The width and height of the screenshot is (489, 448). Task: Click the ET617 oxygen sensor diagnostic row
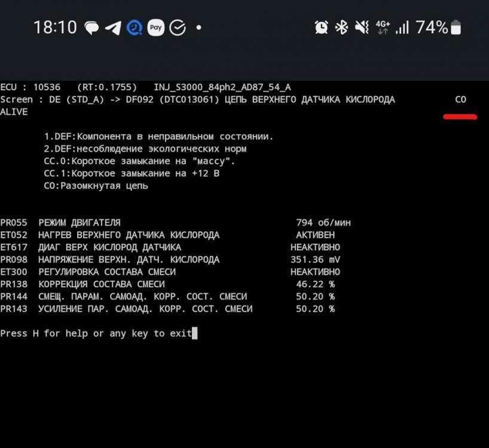(x=170, y=247)
